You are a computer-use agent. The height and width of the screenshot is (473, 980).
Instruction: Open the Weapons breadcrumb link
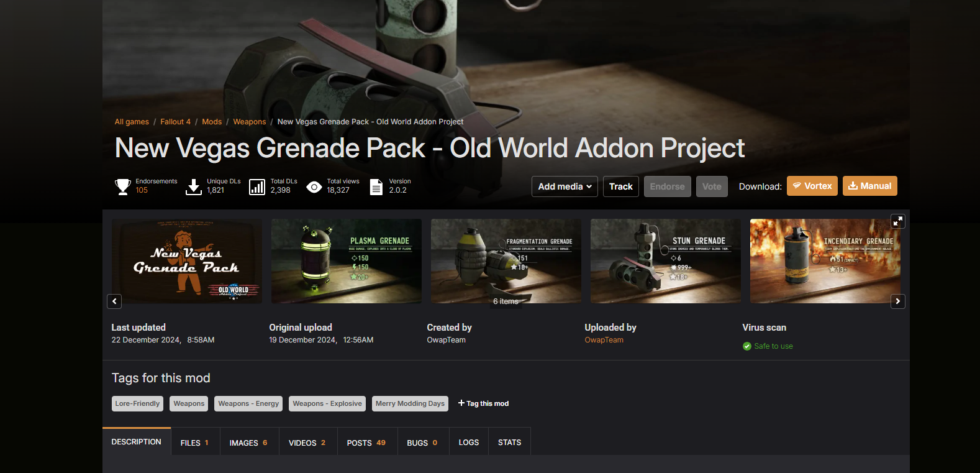[x=250, y=122]
